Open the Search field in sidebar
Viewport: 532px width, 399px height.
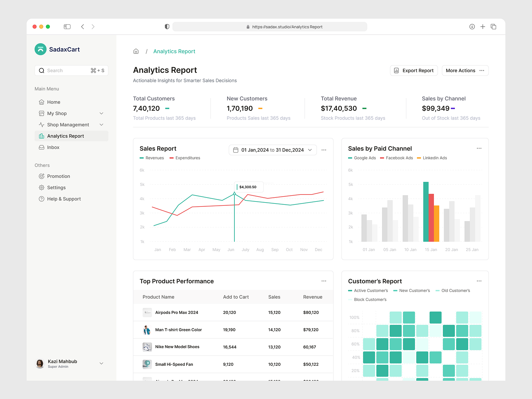[71, 70]
